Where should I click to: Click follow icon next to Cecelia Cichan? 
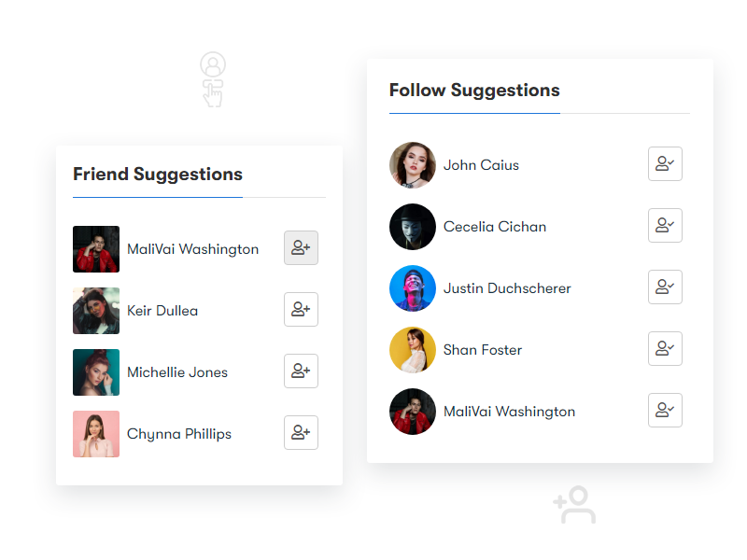665,225
